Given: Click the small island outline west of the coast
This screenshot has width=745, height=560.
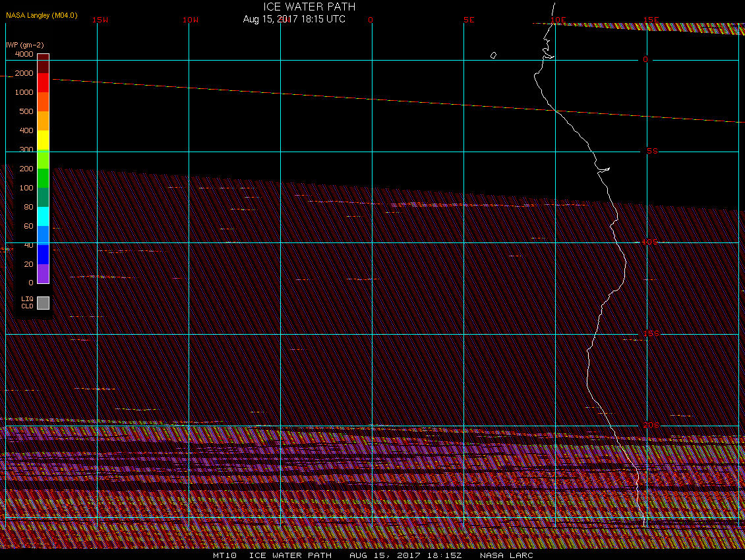Looking at the screenshot, I should [x=493, y=55].
